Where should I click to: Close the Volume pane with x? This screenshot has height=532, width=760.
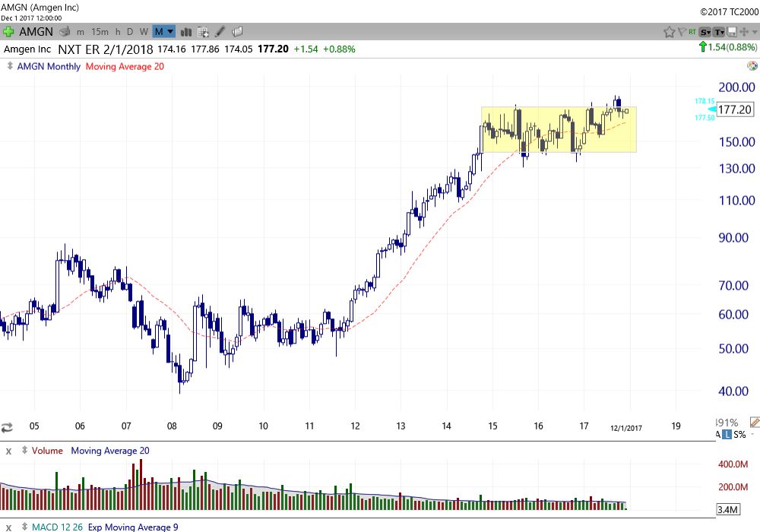(x=9, y=451)
